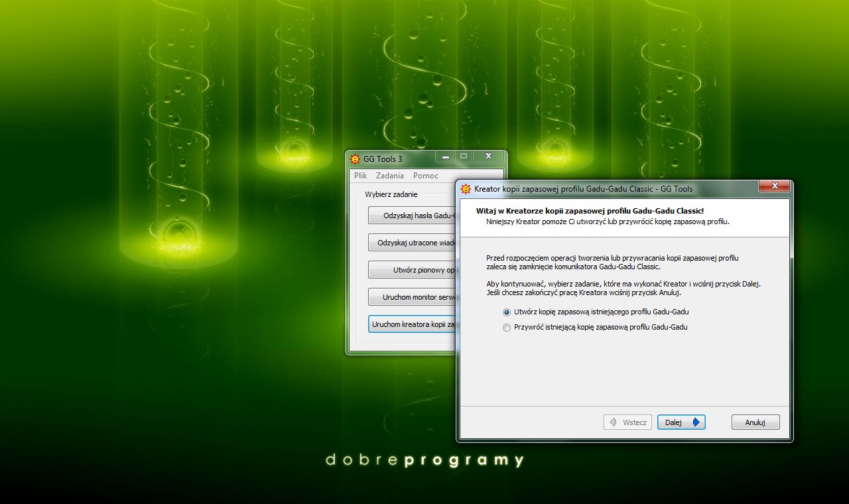849x504 pixels.
Task: Click 'Odzyskaj utracone wiad' button in GG Tools
Action: pos(412,243)
